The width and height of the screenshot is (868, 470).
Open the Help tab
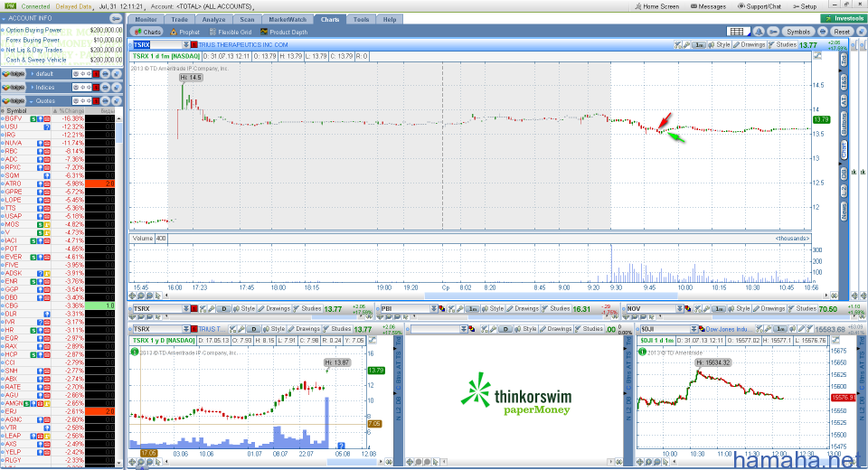click(390, 19)
